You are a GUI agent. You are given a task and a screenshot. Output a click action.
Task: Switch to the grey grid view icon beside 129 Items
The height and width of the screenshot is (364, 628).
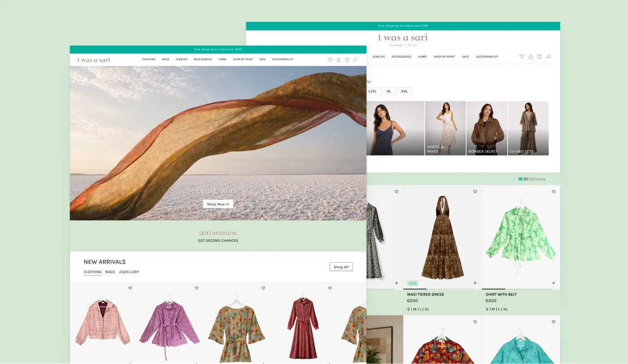click(x=526, y=179)
